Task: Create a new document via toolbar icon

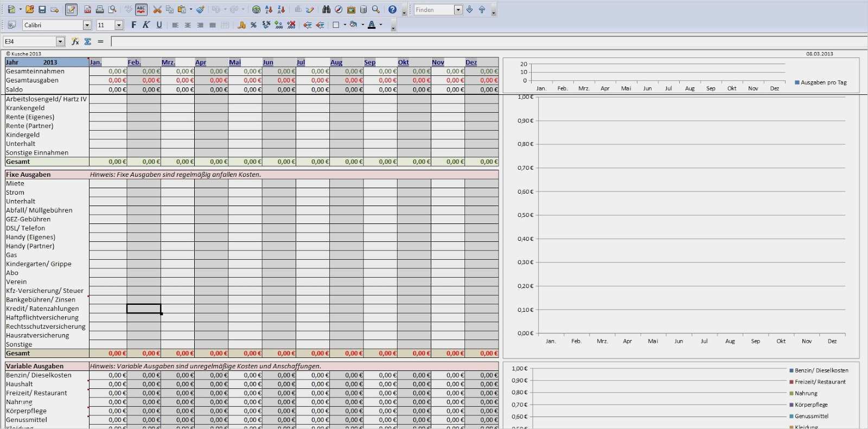Action: 11,10
